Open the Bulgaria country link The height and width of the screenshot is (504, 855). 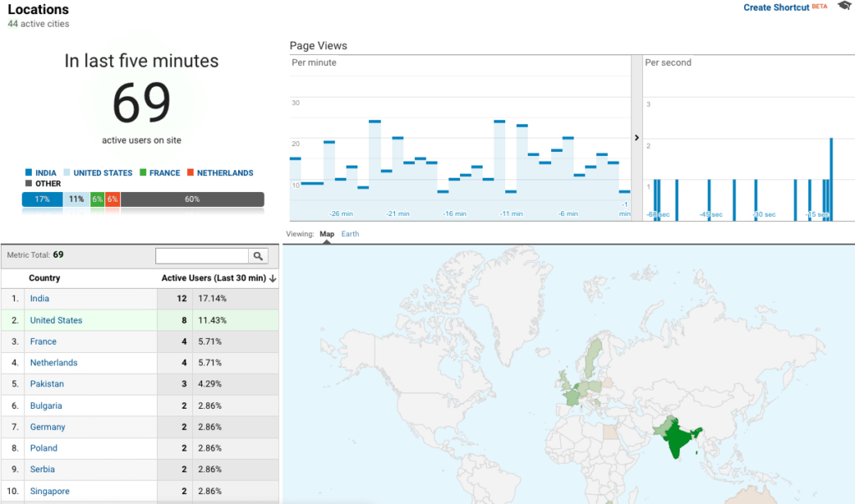46,406
